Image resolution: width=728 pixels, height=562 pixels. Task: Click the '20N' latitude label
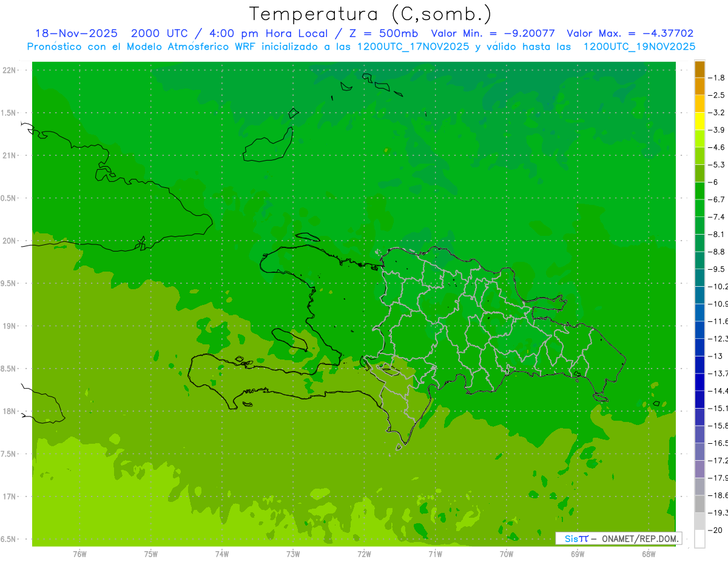coord(9,241)
